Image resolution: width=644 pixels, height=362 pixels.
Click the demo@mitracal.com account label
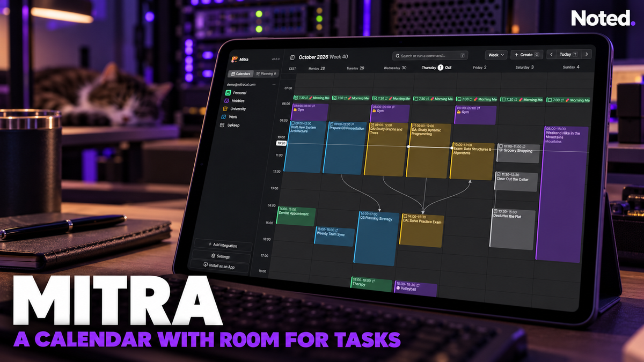coord(241,84)
